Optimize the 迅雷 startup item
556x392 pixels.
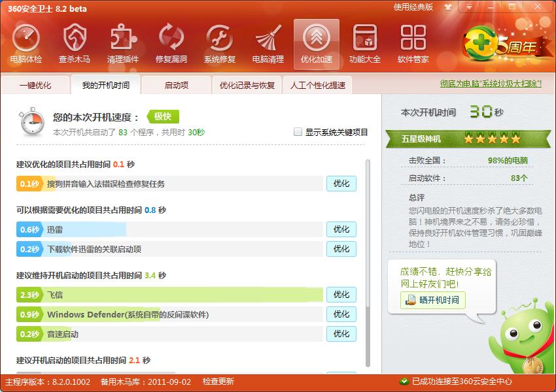[x=341, y=229]
